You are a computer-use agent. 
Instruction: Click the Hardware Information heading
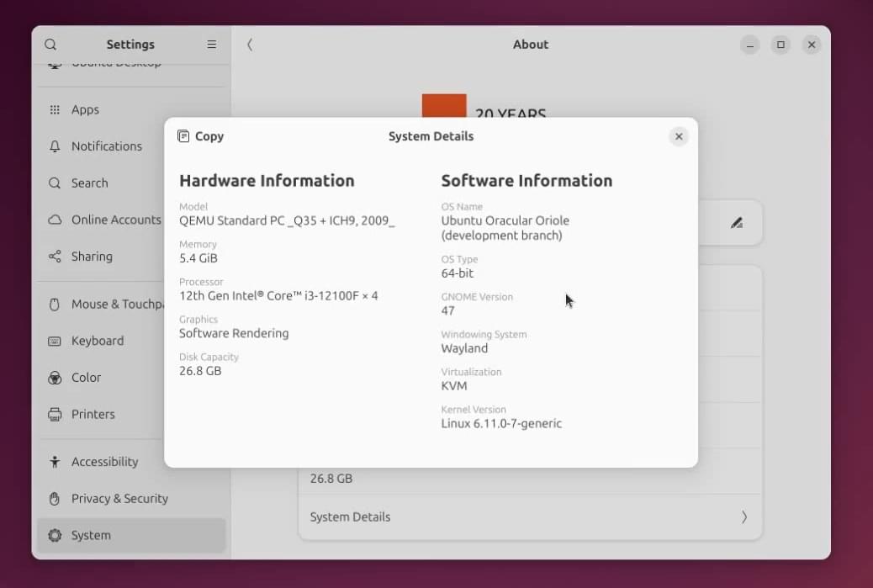[x=267, y=180]
